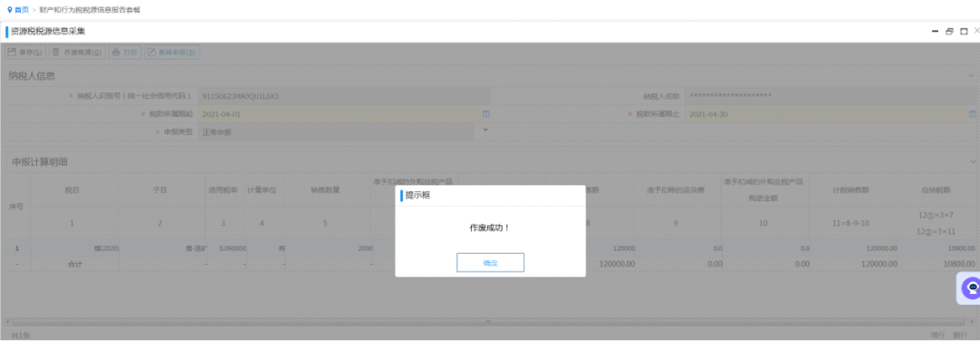Click the 纳税人名称 masked value field

click(x=830, y=96)
